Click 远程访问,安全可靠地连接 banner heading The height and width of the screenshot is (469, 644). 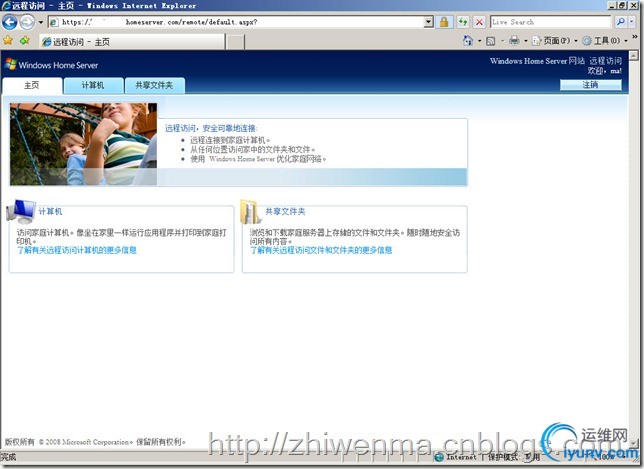[x=211, y=128]
